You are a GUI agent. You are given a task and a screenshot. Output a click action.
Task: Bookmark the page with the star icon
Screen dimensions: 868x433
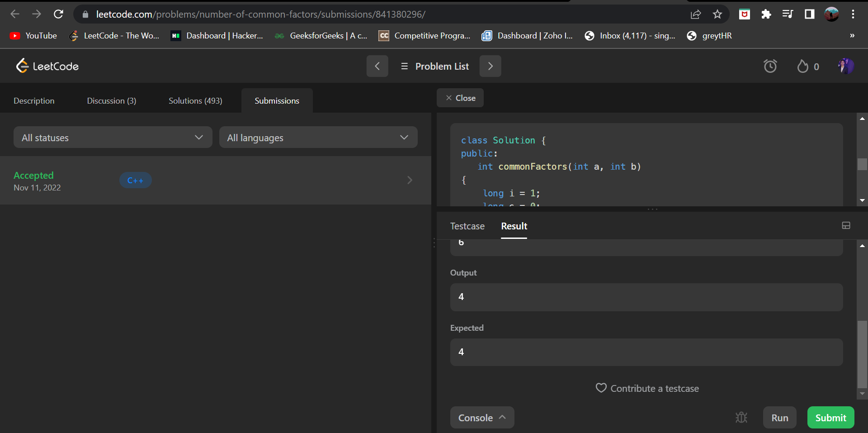717,14
